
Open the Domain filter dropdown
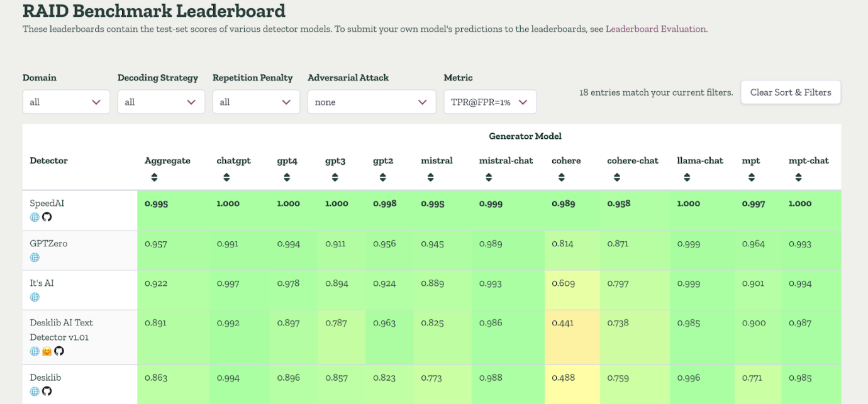(66, 101)
